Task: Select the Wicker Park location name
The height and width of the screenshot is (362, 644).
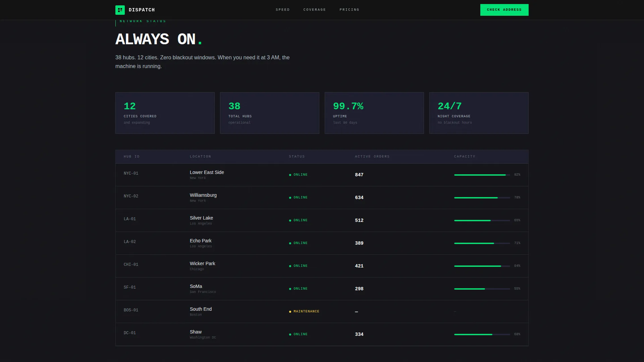Action: tap(203, 263)
